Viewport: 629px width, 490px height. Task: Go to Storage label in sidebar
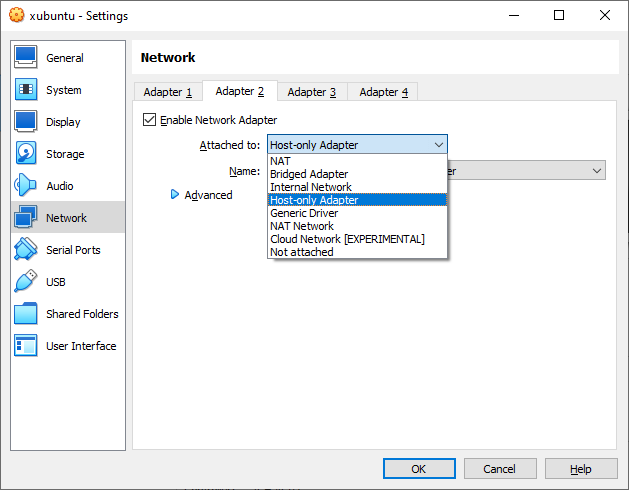[x=65, y=154]
